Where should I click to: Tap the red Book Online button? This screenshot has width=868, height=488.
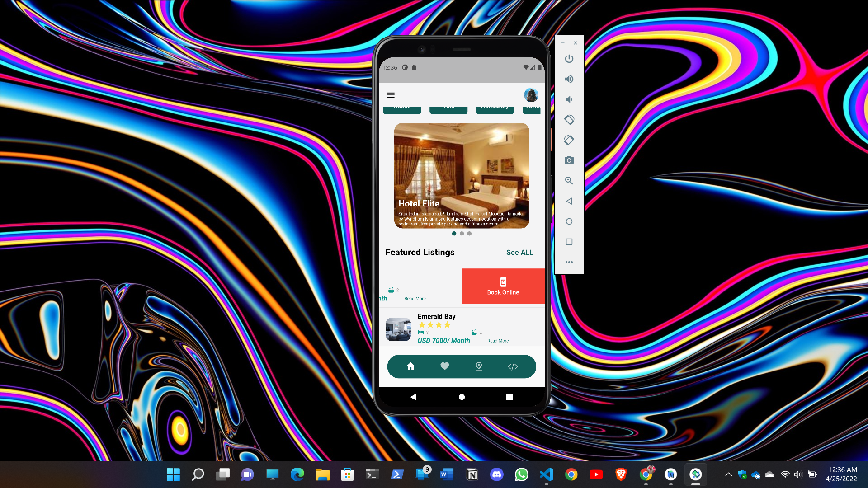(503, 286)
